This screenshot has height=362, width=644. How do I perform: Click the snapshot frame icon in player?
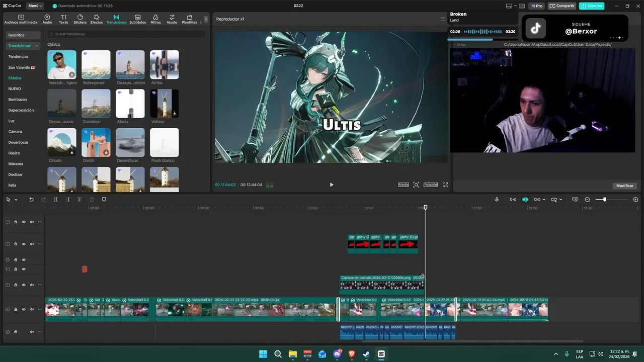click(416, 185)
